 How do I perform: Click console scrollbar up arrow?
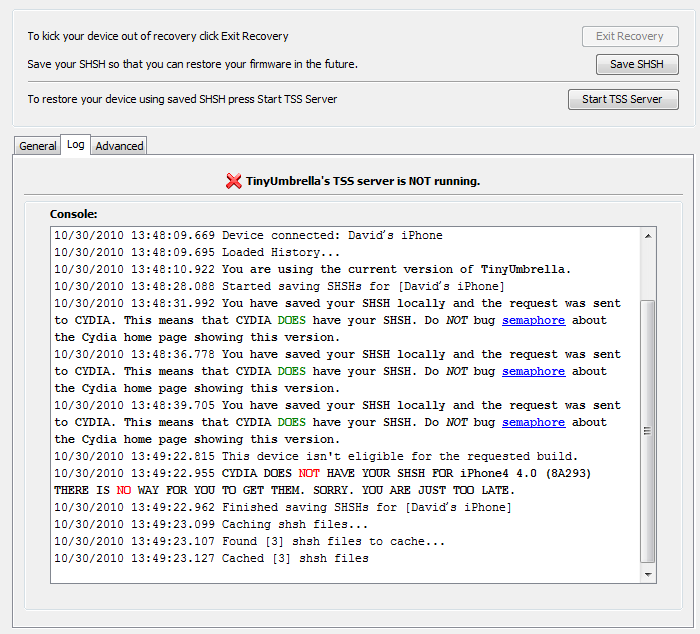(x=648, y=236)
